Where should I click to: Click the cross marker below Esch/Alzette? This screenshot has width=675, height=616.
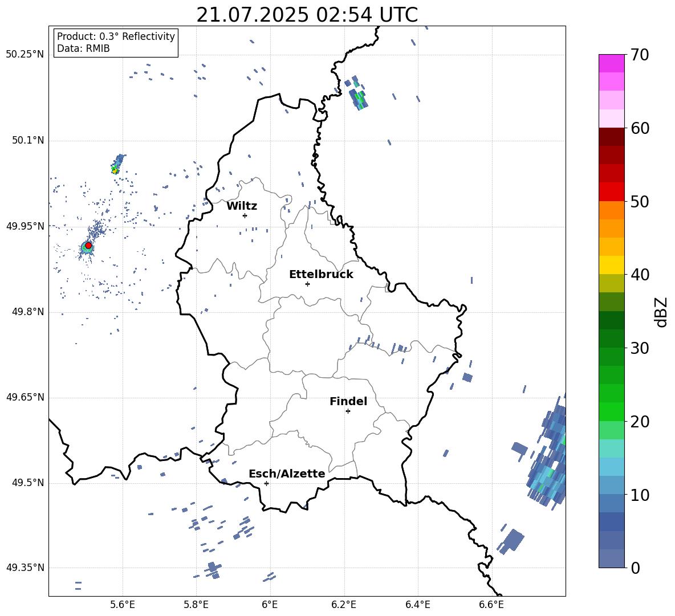click(x=266, y=483)
